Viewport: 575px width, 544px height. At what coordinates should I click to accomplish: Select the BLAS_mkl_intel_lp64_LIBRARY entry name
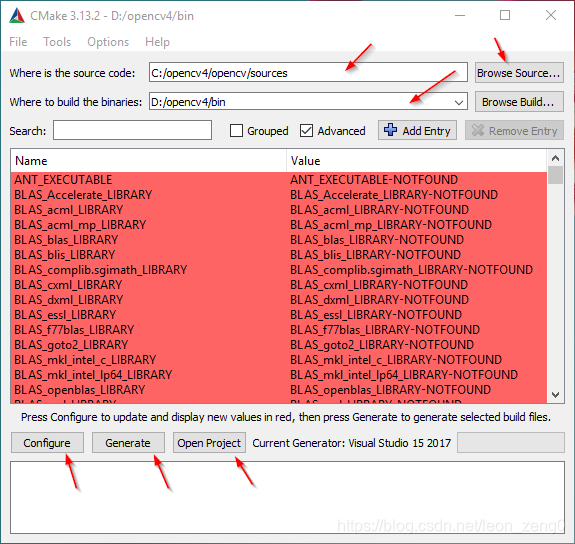pos(93,375)
